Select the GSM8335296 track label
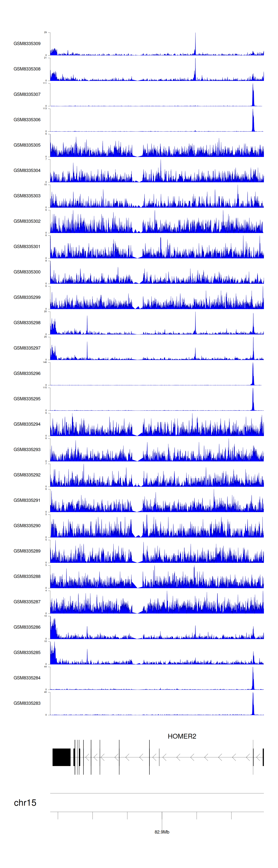The width and height of the screenshot is (278, 868). [x=27, y=373]
